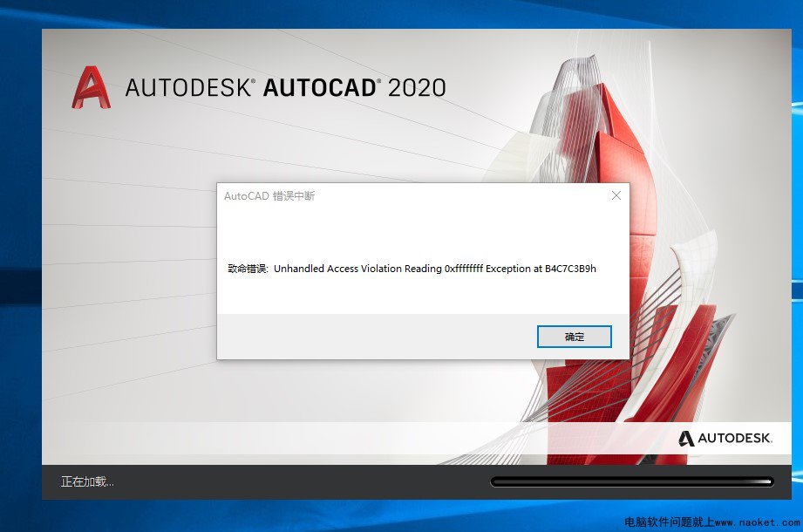Click the red AutoCAD A logo
The width and height of the screenshot is (803, 532).
pos(91,87)
